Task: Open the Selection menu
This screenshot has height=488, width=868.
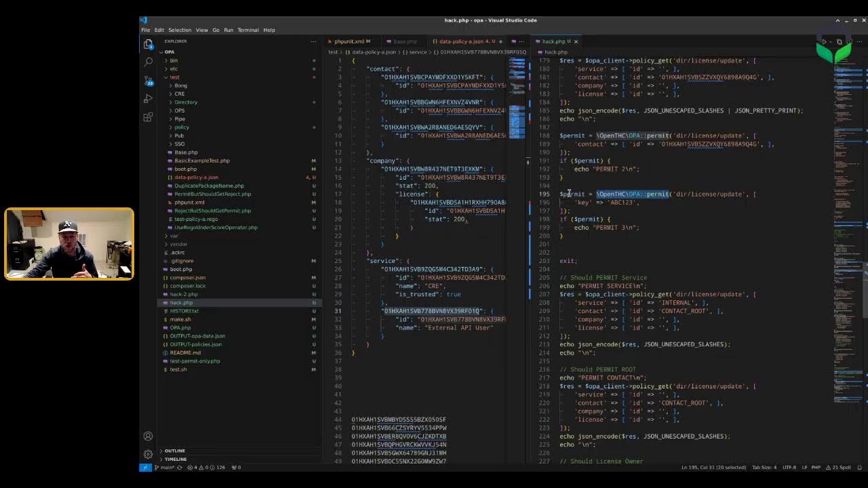Action: coord(180,30)
